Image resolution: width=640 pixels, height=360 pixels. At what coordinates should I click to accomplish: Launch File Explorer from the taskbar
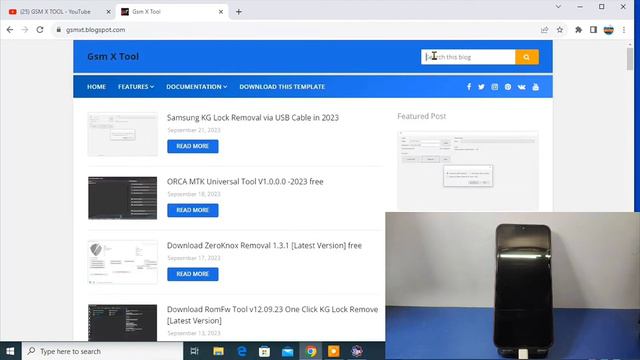tap(218, 351)
